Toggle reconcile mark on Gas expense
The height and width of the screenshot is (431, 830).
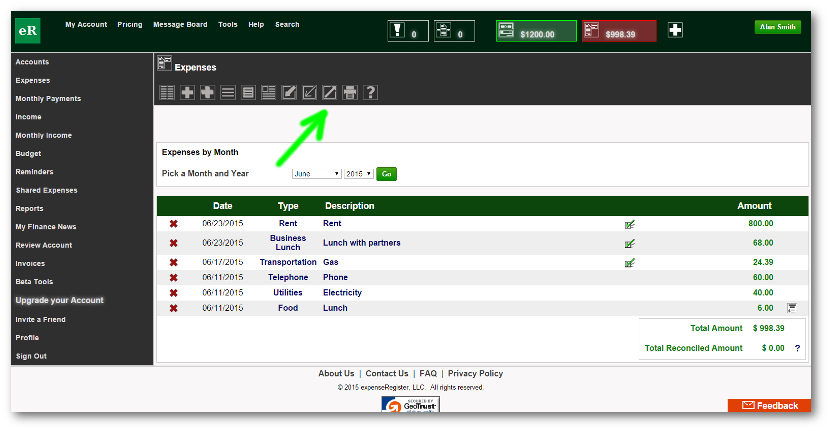pos(629,262)
